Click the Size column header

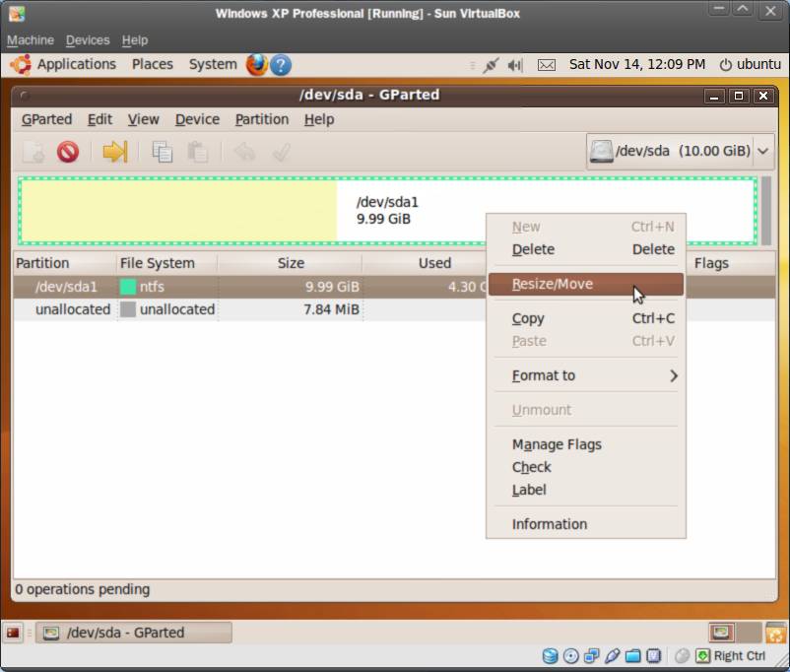tap(290, 263)
